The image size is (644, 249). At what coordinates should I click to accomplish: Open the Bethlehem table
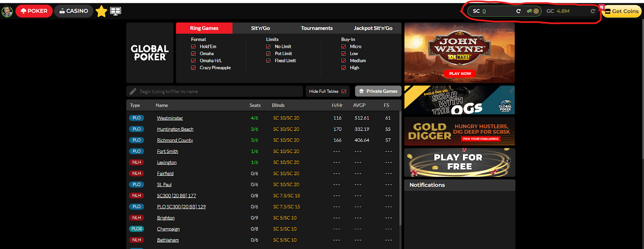168,240
